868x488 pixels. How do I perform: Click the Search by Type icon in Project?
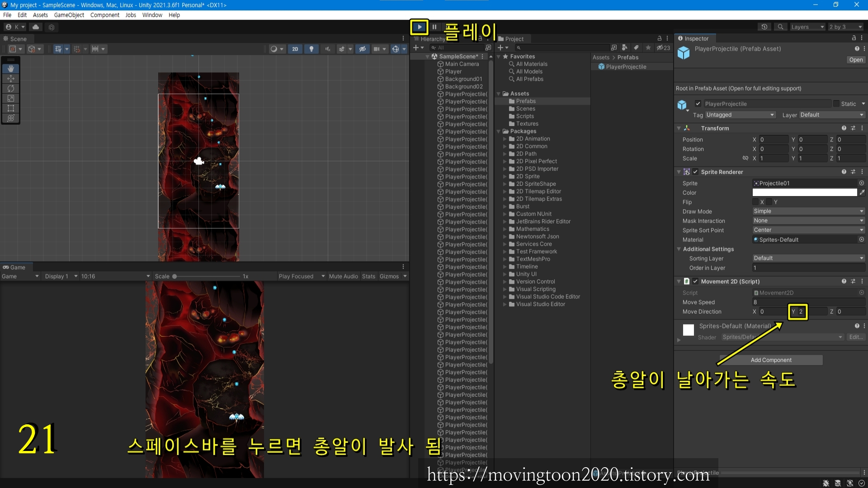click(624, 48)
